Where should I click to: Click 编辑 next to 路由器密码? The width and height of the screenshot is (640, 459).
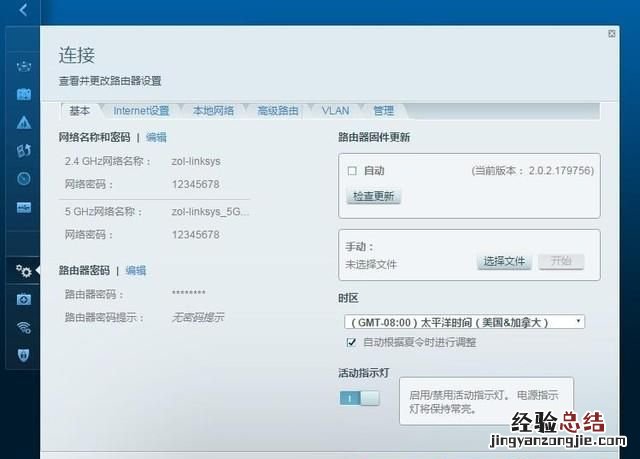(x=136, y=271)
